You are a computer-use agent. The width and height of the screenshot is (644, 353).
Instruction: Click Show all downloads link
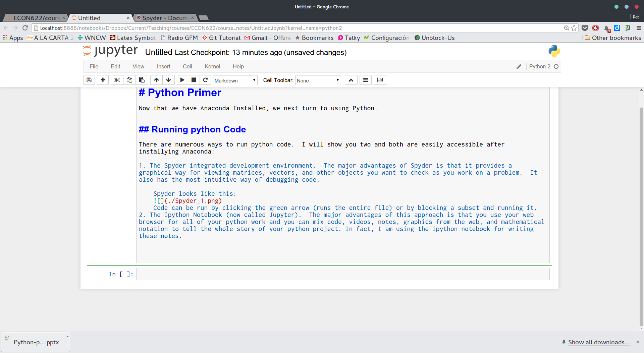[x=598, y=342]
